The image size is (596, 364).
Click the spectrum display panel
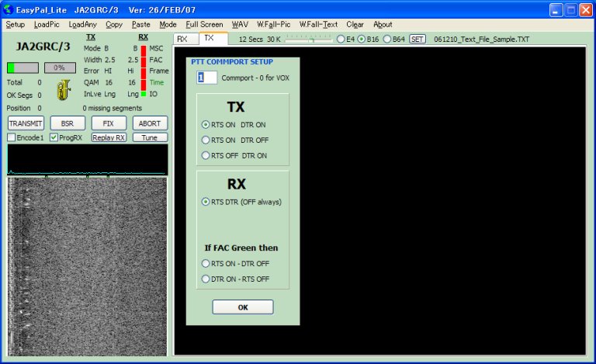tap(88, 160)
